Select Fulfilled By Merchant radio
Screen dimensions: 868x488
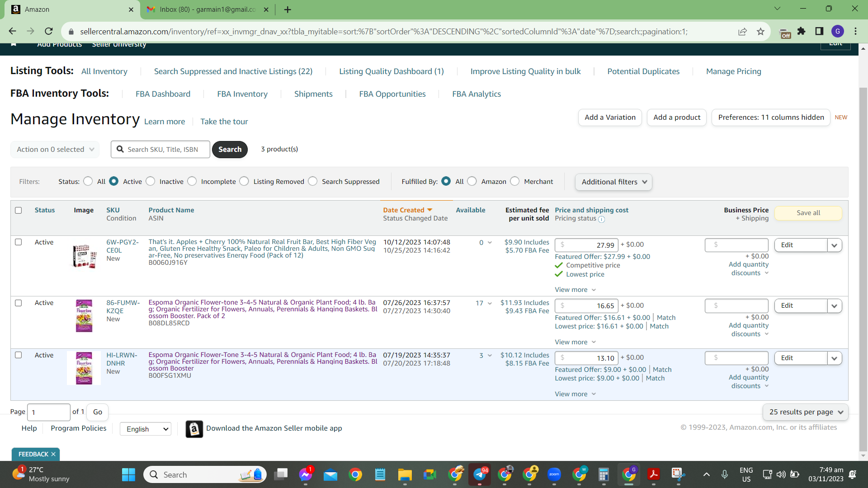pyautogui.click(x=515, y=181)
